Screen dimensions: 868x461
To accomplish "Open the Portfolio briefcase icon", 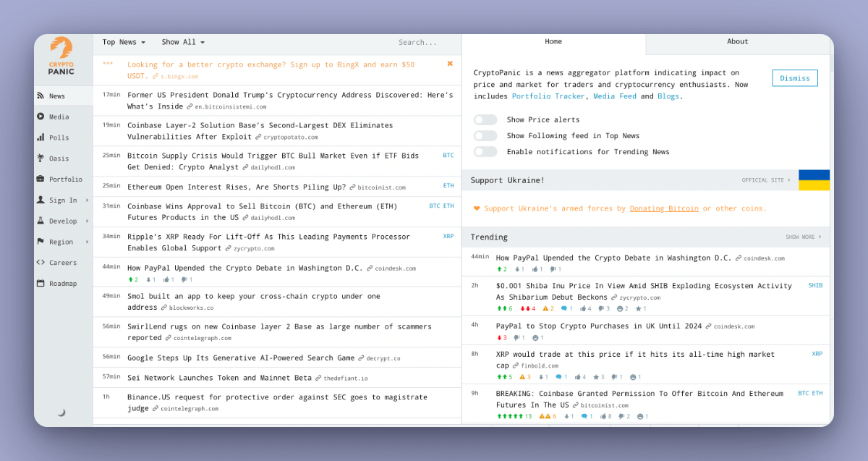I will 41,179.
